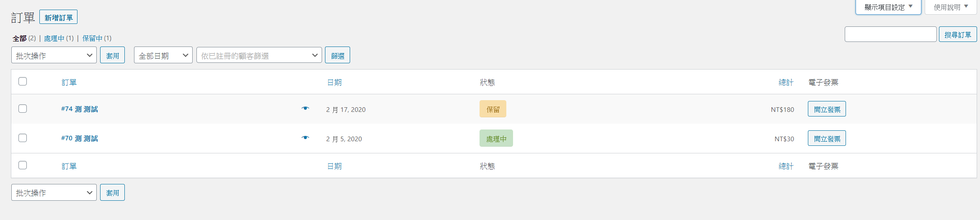This screenshot has height=220, width=980.
Task: Select checkbox for order #74
Action: pyautogui.click(x=23, y=109)
